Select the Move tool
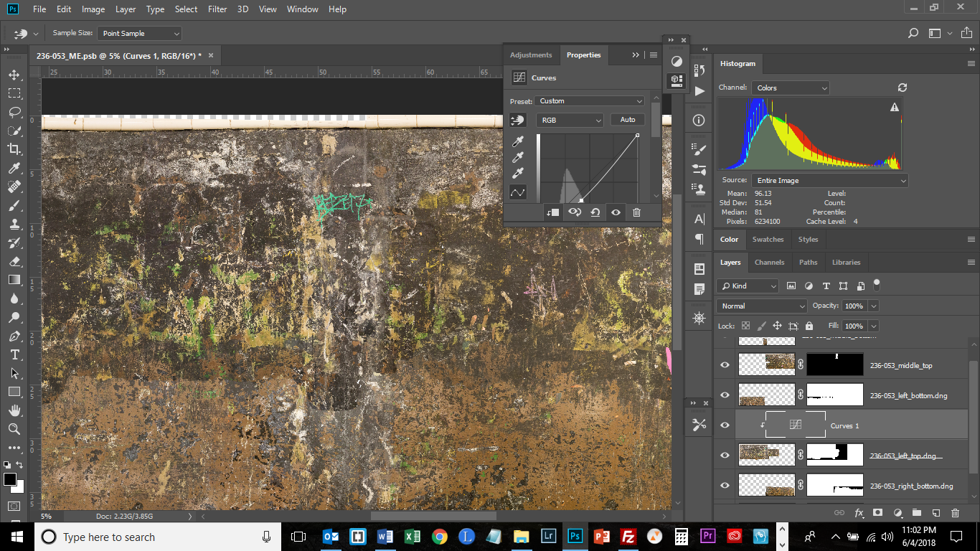Screen dimensions: 980x551 14,75
